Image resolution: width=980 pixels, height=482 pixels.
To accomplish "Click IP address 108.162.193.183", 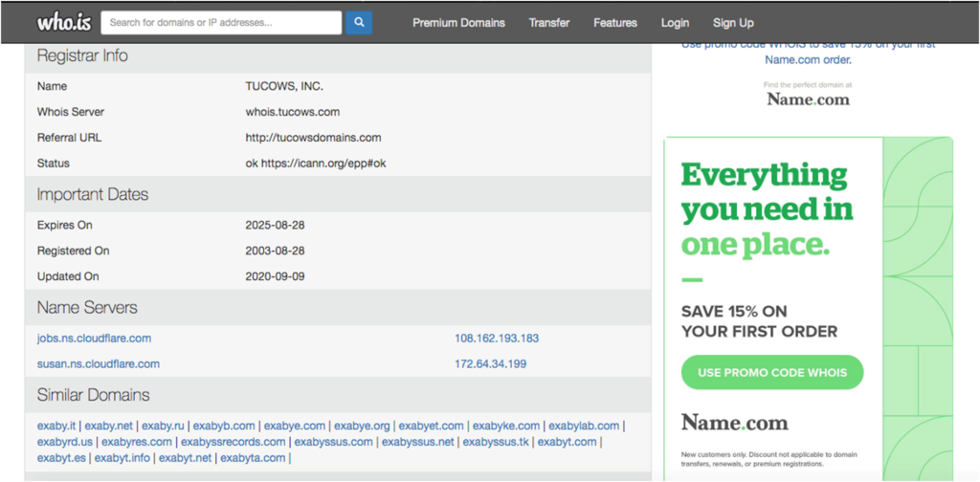I will coord(497,339).
